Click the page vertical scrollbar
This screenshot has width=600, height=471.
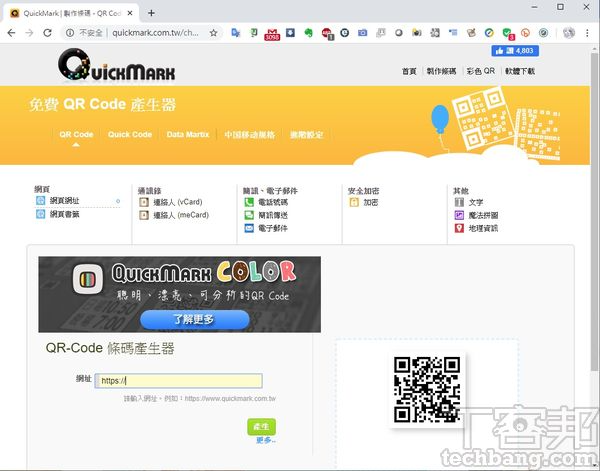click(595, 210)
